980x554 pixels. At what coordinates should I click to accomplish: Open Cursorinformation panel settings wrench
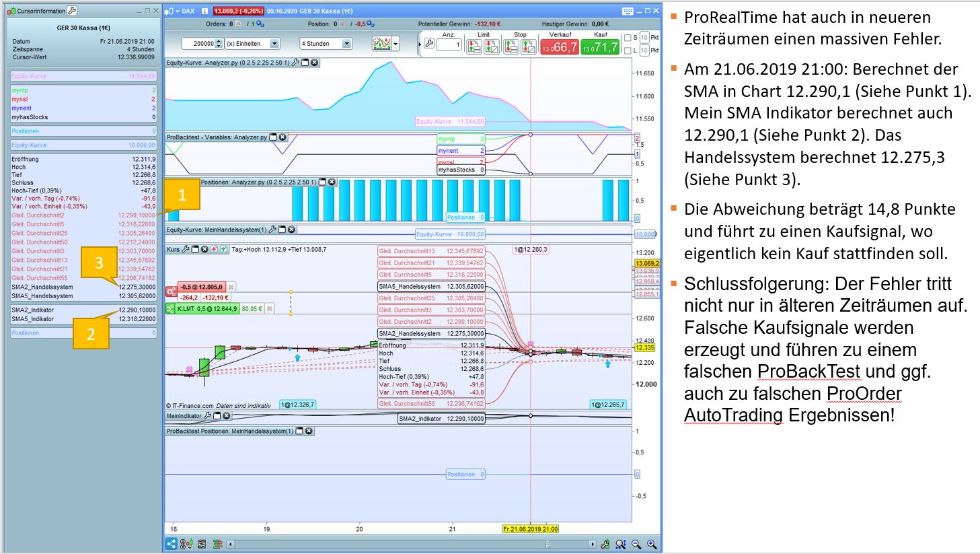click(72, 11)
